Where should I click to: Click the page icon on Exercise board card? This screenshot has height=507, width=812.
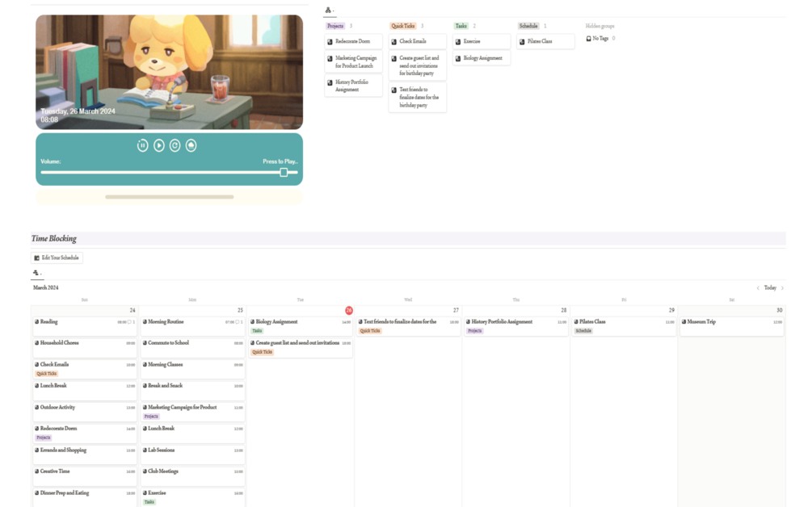tap(458, 41)
